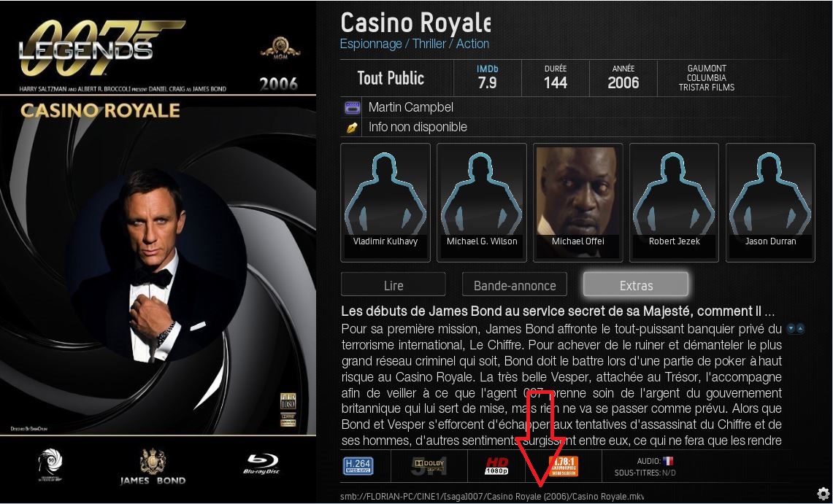This screenshot has width=833, height=504.
Task: Select the Extras button
Action: (636, 285)
